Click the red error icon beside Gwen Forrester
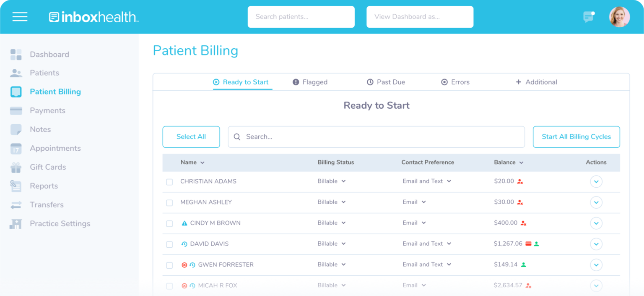The height and width of the screenshot is (296, 644). [184, 265]
